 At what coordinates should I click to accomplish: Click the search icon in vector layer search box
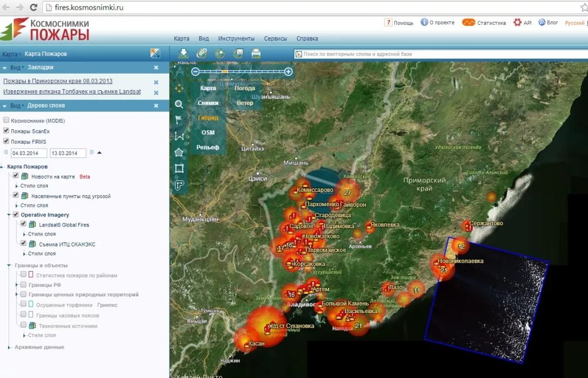coord(299,54)
